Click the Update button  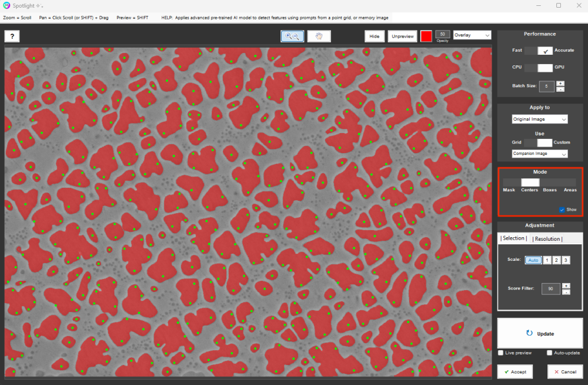click(x=540, y=334)
